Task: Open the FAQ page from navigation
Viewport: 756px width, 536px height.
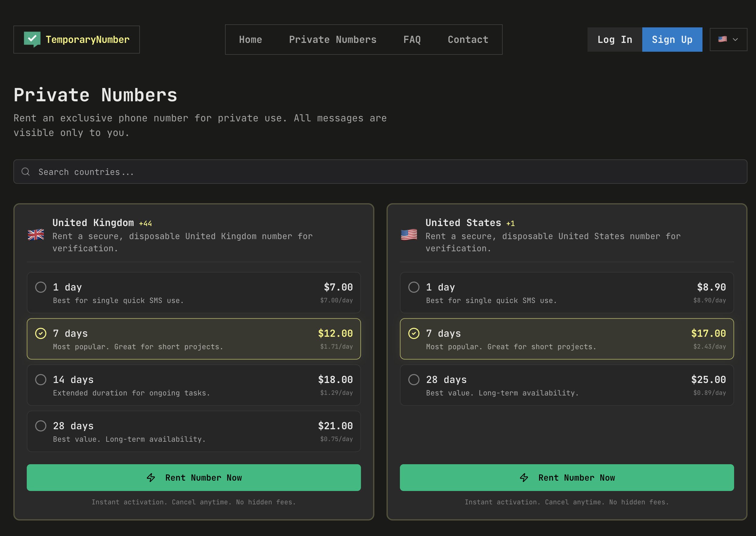Action: (412, 40)
